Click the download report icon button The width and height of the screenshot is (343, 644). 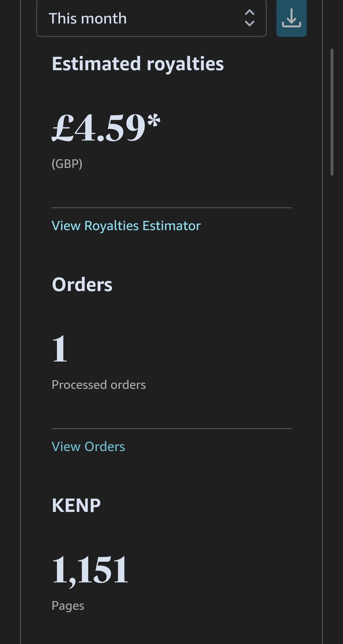(x=291, y=18)
